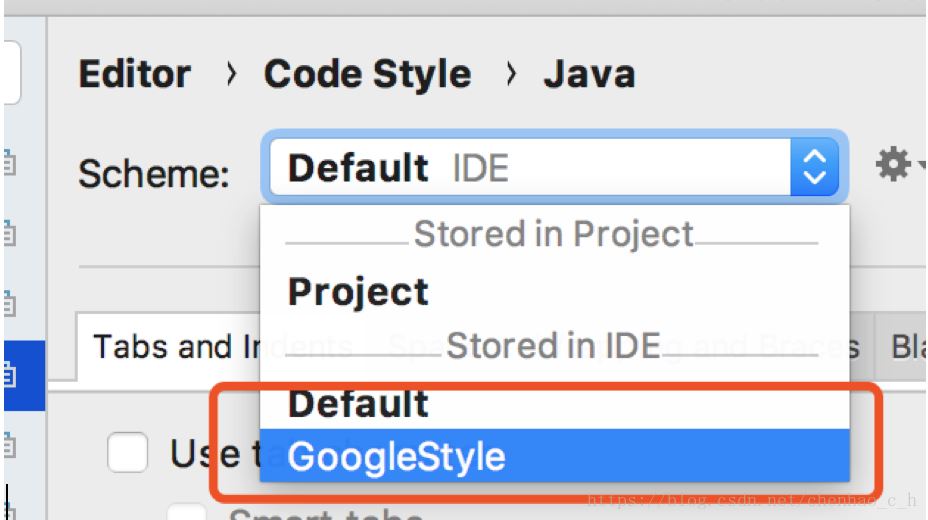Toggle the Use tab character checkbox
The image size is (928, 520).
tap(127, 453)
